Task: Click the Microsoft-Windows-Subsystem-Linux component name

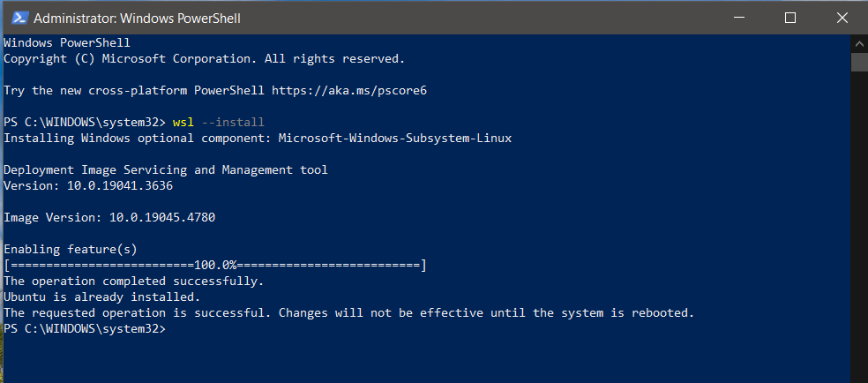Action: [394, 139]
